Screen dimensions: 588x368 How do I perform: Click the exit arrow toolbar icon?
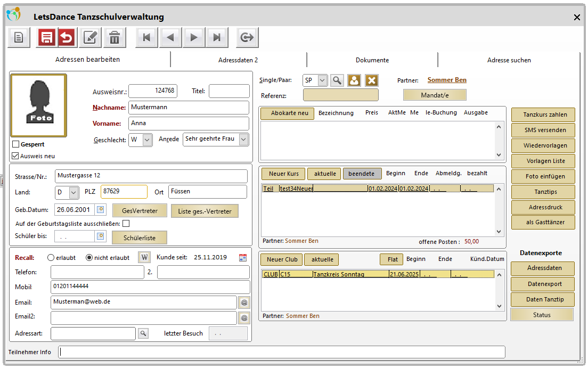pyautogui.click(x=247, y=37)
